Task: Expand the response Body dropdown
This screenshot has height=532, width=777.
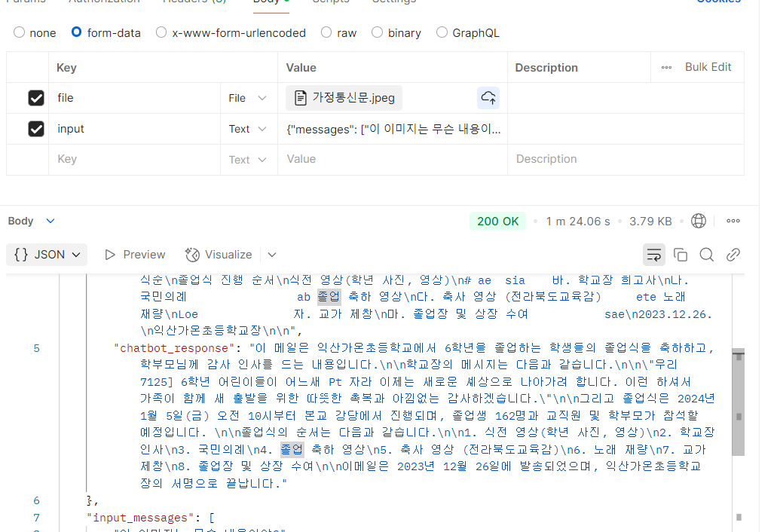Action: pyautogui.click(x=50, y=221)
